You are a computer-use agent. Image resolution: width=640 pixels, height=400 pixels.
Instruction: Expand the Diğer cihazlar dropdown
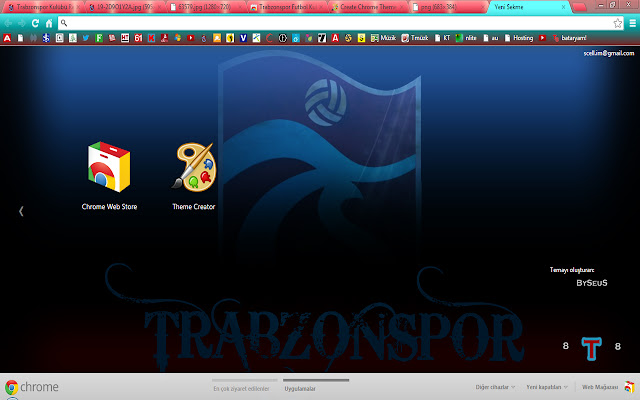tap(495, 387)
